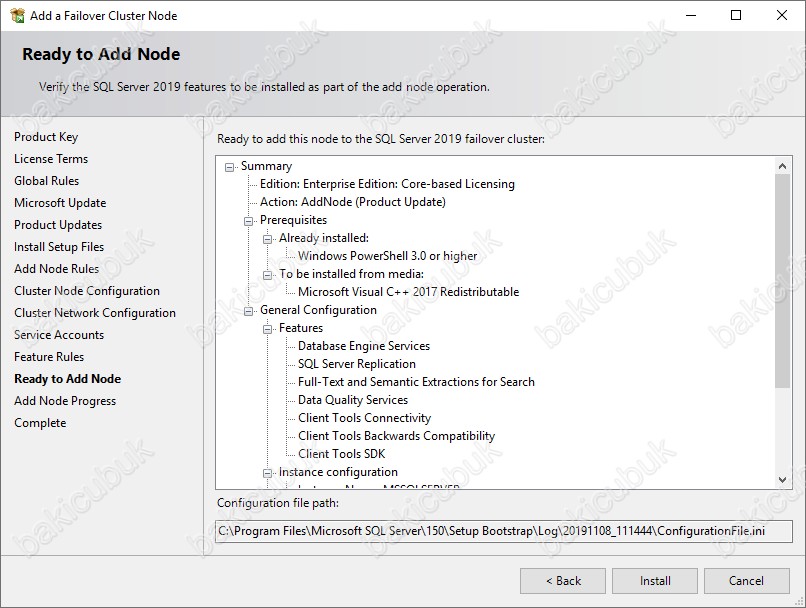Maximize the Add a Failover Cluster Node window
Viewport: 806px width, 608px height.
point(736,15)
